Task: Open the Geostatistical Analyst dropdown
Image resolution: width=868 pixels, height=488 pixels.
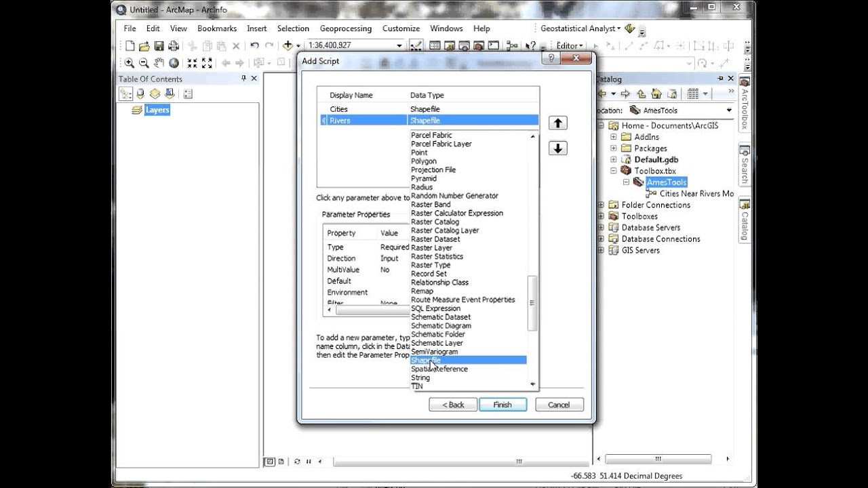Action: [580, 28]
